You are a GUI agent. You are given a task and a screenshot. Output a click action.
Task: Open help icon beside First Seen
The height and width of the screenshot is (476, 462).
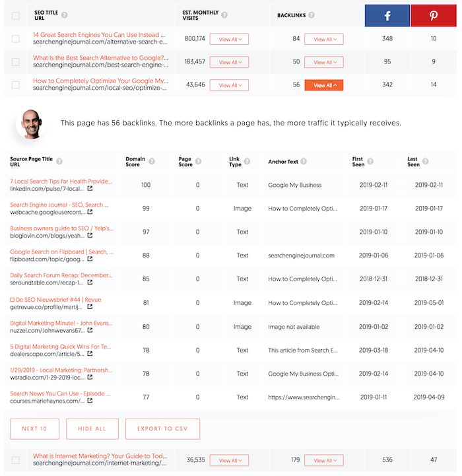(370, 162)
